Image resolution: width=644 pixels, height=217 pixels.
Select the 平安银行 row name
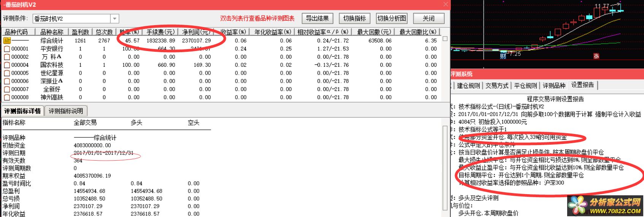(x=52, y=49)
